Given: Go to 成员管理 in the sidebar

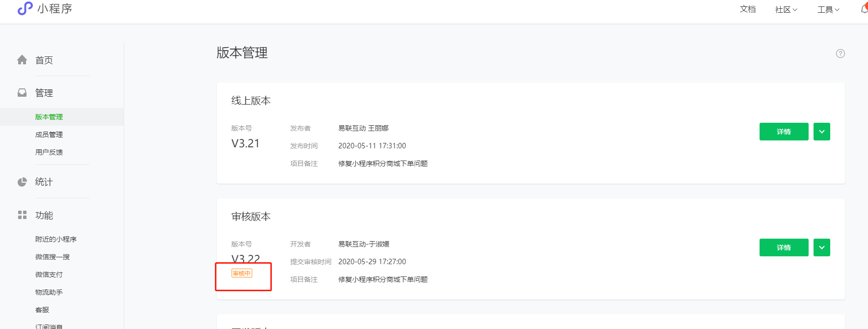Looking at the screenshot, I should [x=49, y=135].
